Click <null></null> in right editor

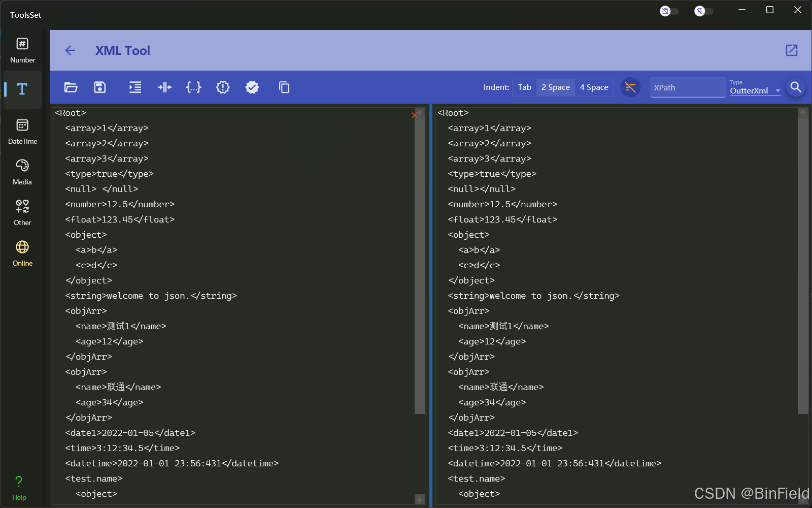pos(482,189)
